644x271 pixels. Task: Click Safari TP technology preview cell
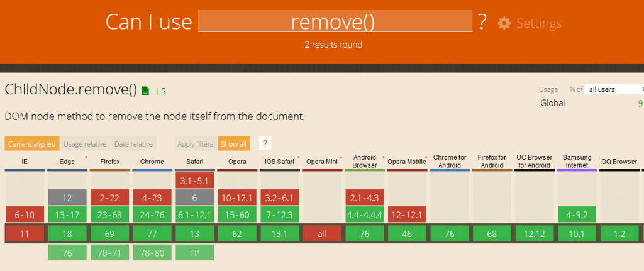(x=194, y=253)
